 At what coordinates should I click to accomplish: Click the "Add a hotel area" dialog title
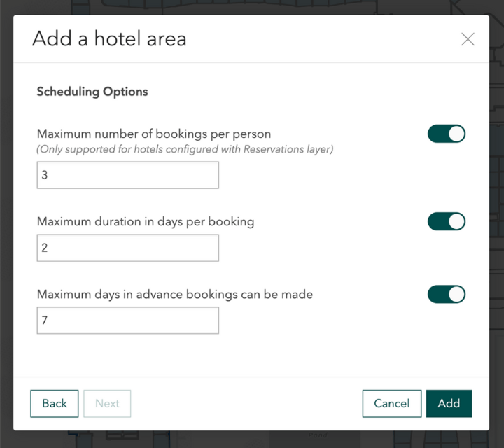click(x=109, y=38)
